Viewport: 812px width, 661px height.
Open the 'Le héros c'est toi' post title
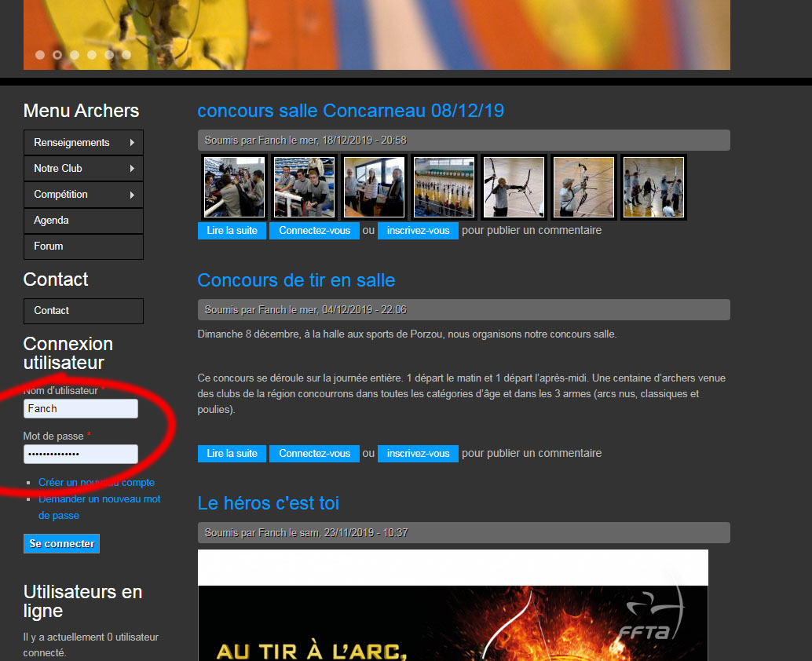point(269,503)
